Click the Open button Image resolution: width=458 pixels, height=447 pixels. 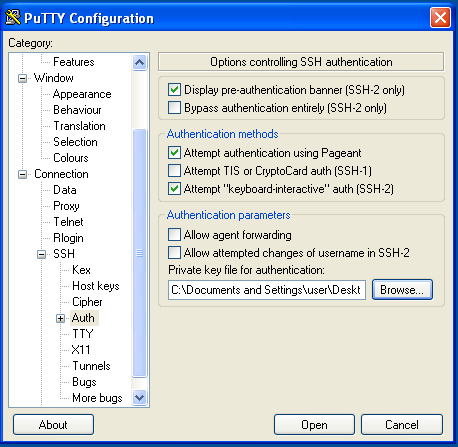(x=314, y=425)
